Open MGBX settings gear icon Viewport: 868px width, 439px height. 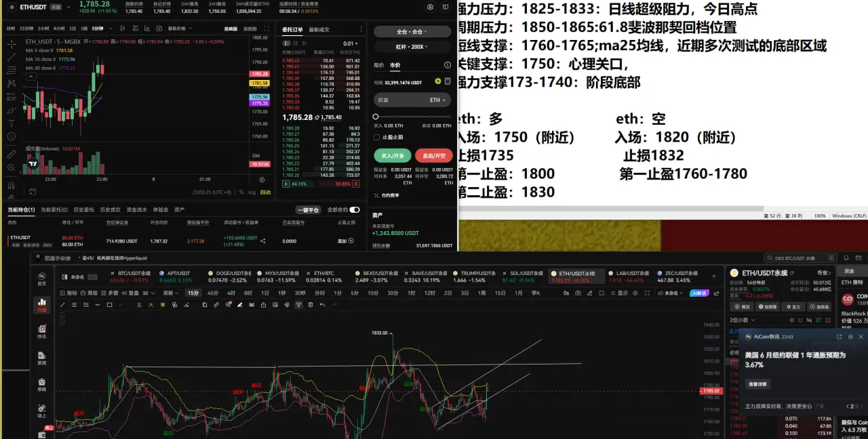click(430, 7)
